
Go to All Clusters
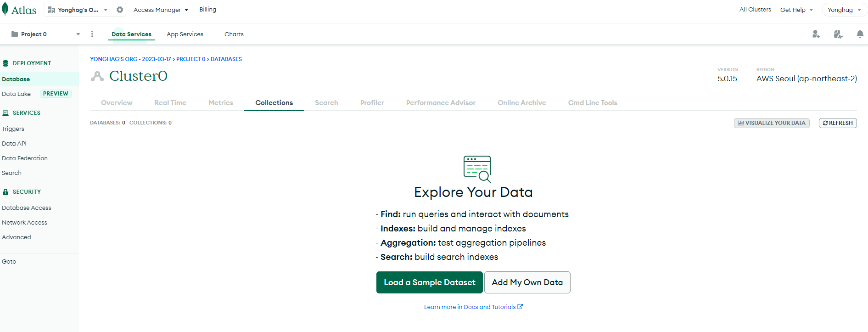755,9
